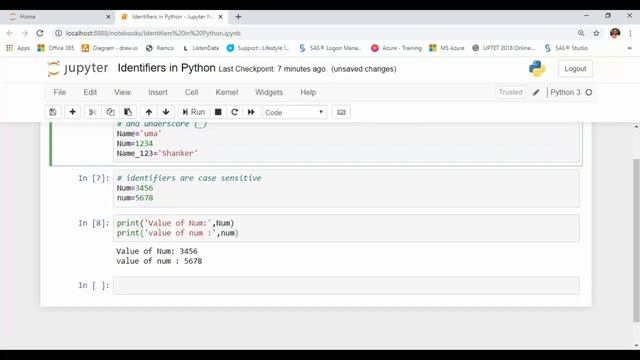
Task: Open the Support : Lifestyle bookmark
Action: tap(258, 48)
